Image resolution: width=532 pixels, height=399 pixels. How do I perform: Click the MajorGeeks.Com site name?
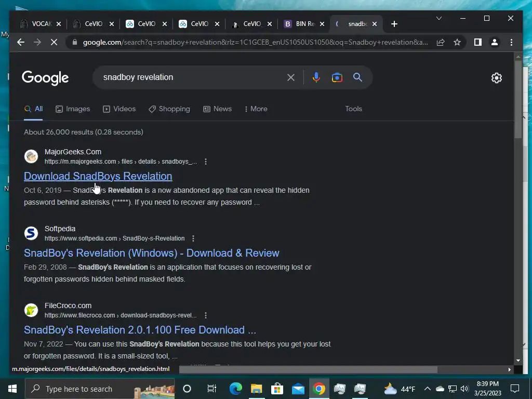click(x=73, y=152)
